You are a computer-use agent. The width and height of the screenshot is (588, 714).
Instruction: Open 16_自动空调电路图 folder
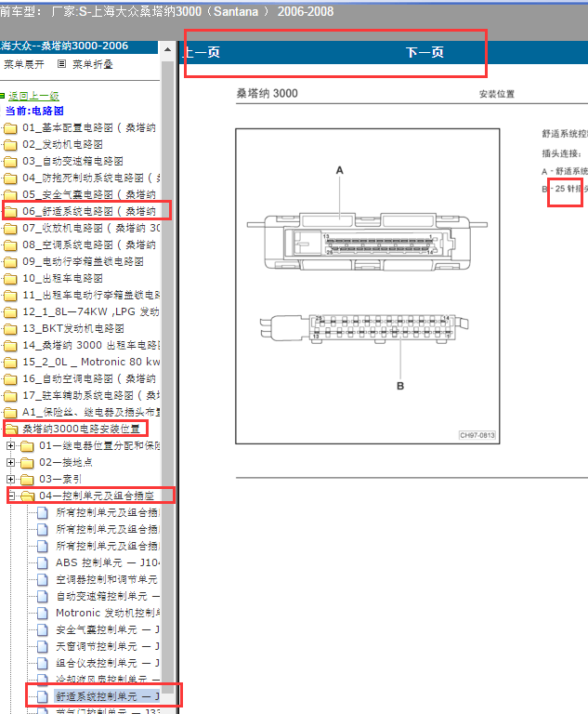pyautogui.click(x=89, y=379)
